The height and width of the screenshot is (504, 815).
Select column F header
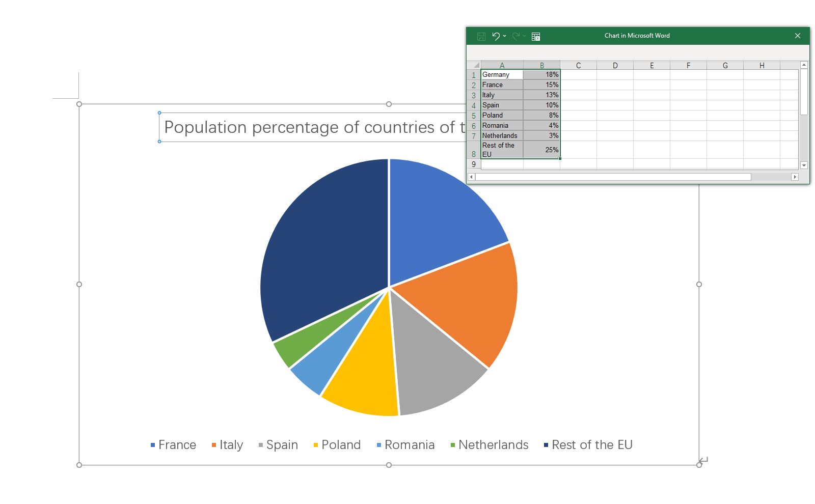[689, 65]
